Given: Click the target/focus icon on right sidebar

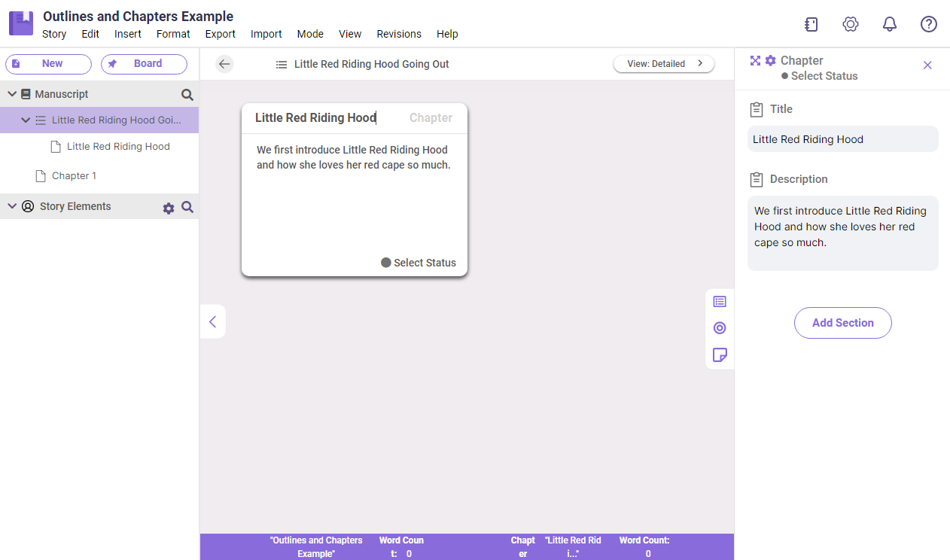Looking at the screenshot, I should point(720,328).
